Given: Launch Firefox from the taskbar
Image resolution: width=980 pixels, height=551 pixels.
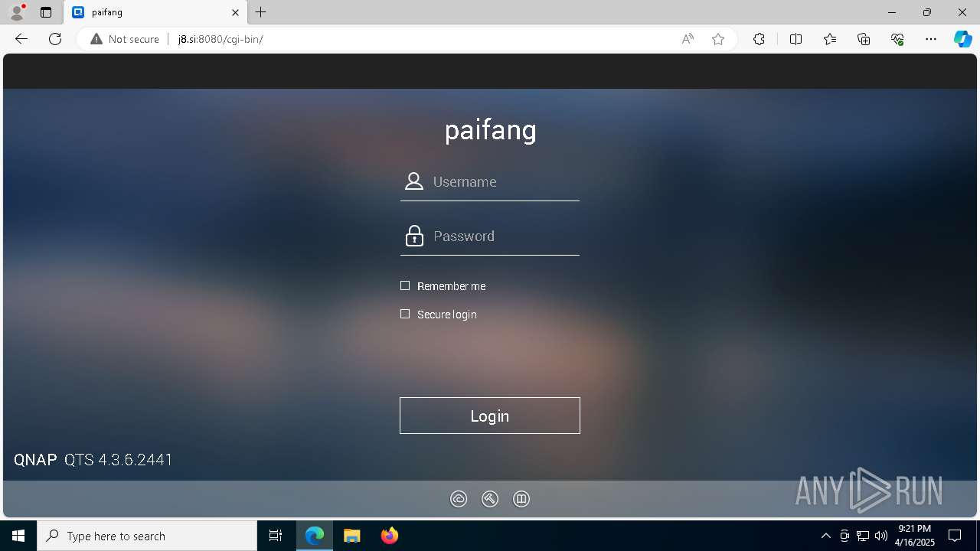Looking at the screenshot, I should [390, 536].
